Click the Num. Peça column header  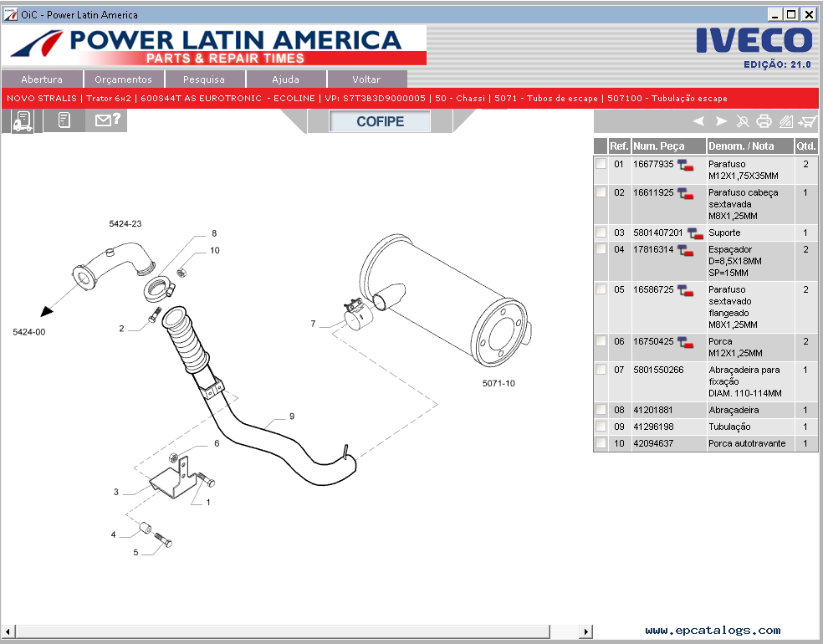[x=669, y=146]
